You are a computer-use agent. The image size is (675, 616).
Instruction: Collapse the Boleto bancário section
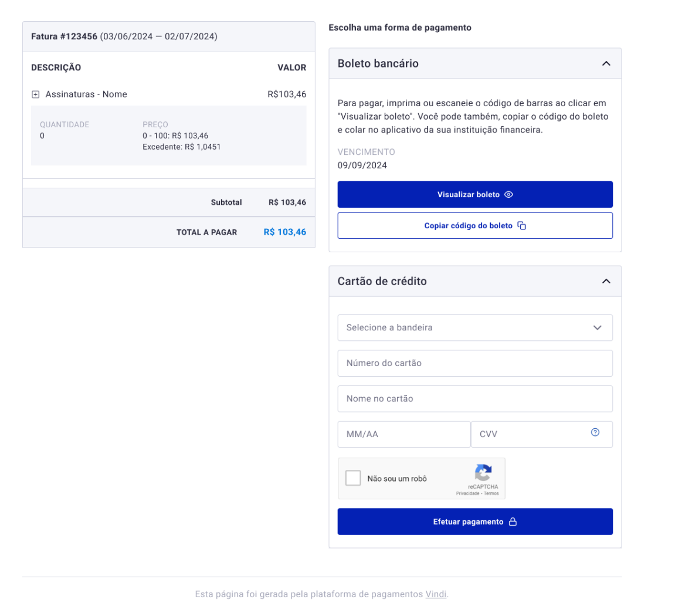606,63
